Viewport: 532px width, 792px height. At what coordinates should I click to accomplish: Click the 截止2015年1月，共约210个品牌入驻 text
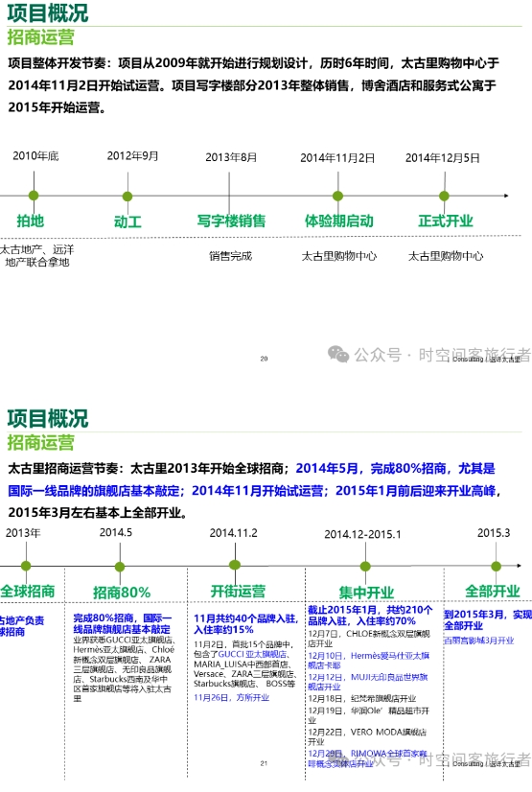(370, 616)
